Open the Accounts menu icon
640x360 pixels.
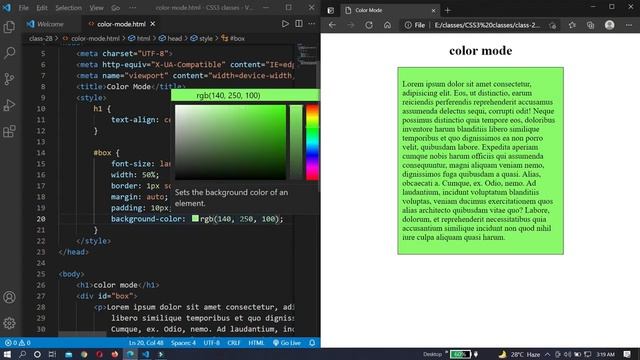pyautogui.click(x=9, y=297)
